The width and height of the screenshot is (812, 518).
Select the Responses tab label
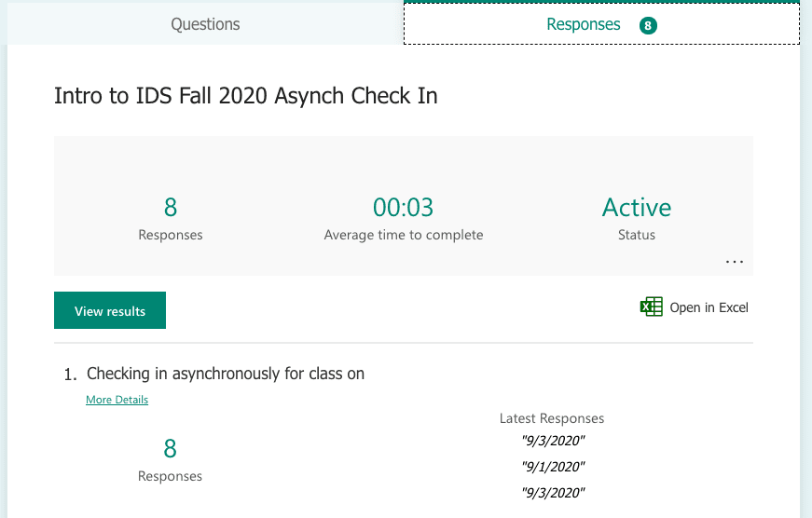point(583,24)
